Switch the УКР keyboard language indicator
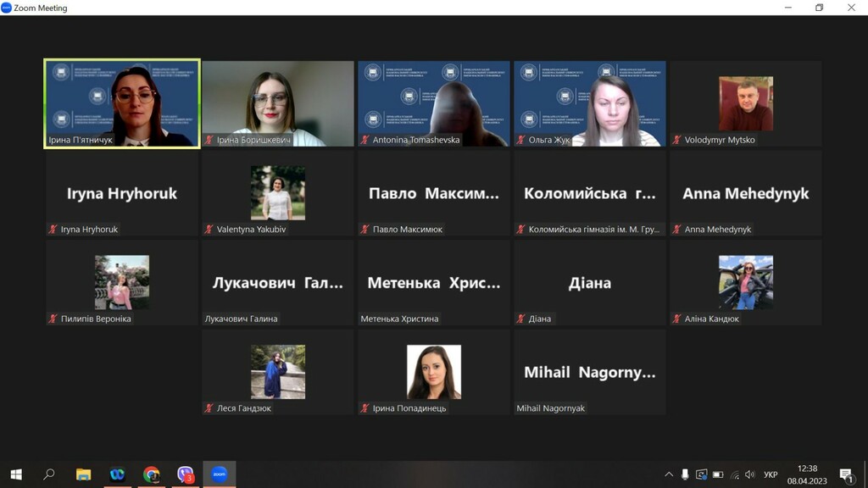 click(x=771, y=474)
